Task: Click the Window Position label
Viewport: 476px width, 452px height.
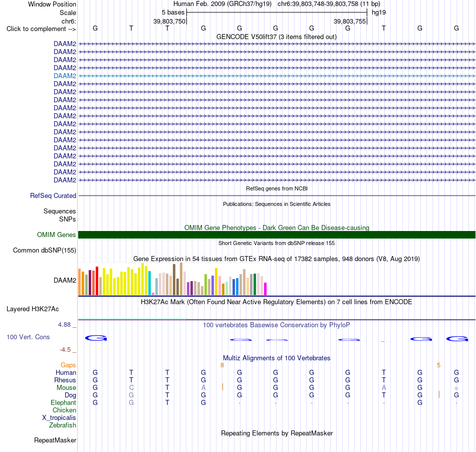Action: point(52,4)
